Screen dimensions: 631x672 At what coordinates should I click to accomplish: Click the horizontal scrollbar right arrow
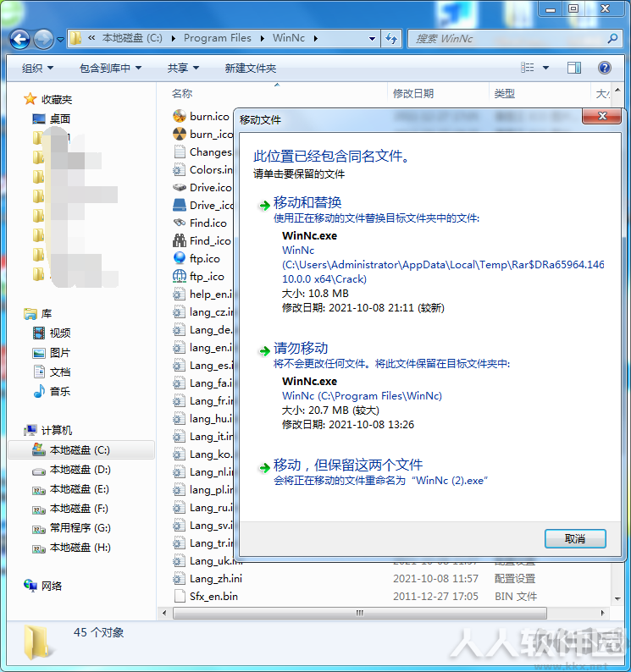pos(603,613)
